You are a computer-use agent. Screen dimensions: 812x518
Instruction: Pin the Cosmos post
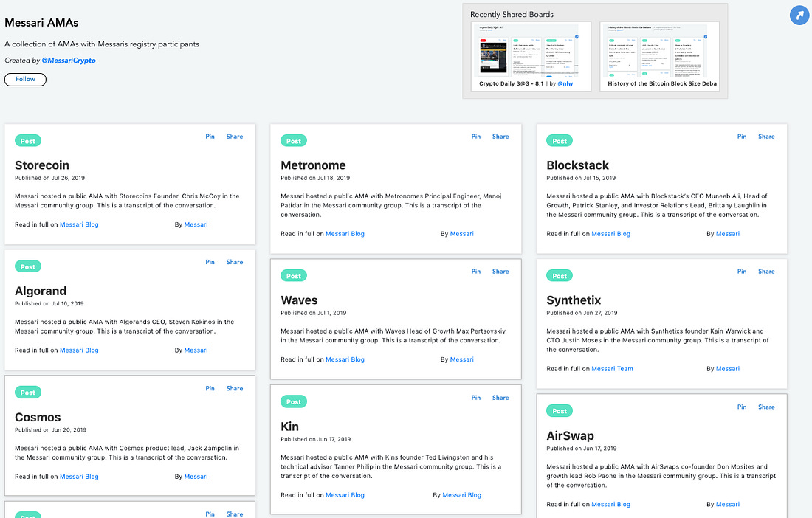[x=210, y=389]
